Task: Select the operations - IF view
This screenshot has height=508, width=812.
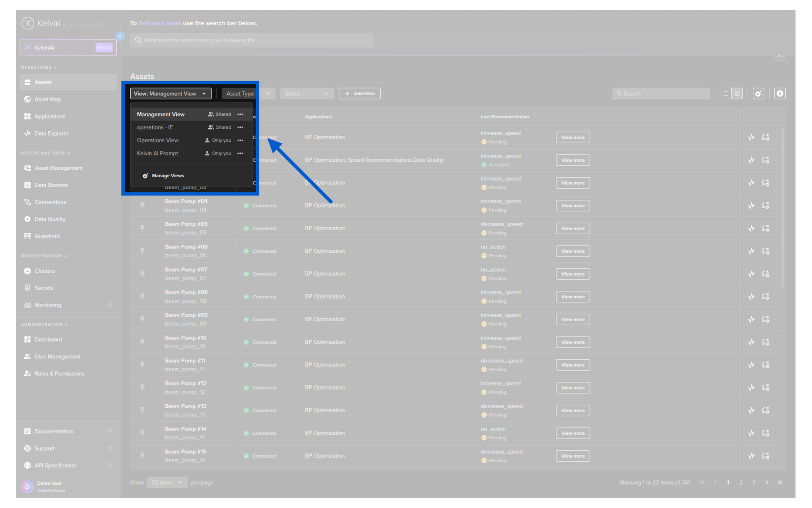Action: click(155, 127)
